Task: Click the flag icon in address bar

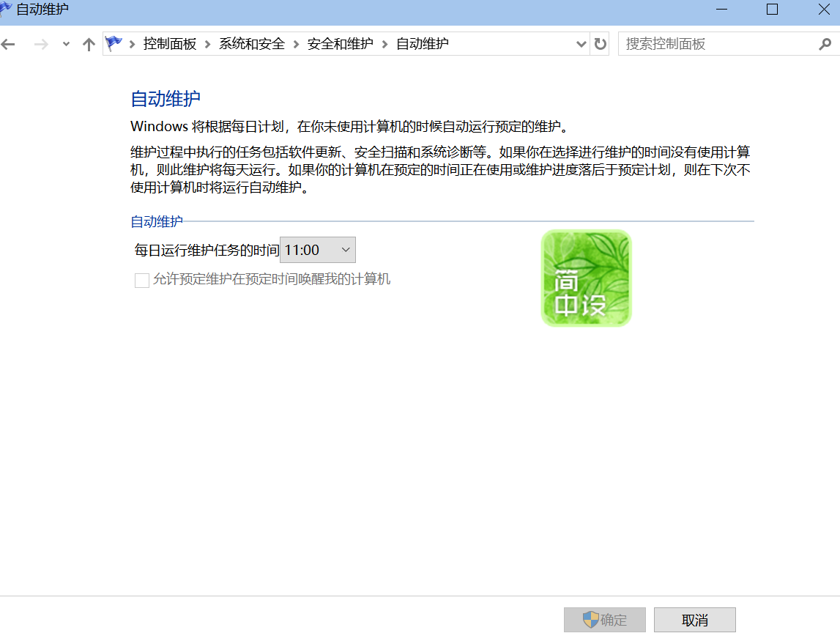Action: point(114,43)
